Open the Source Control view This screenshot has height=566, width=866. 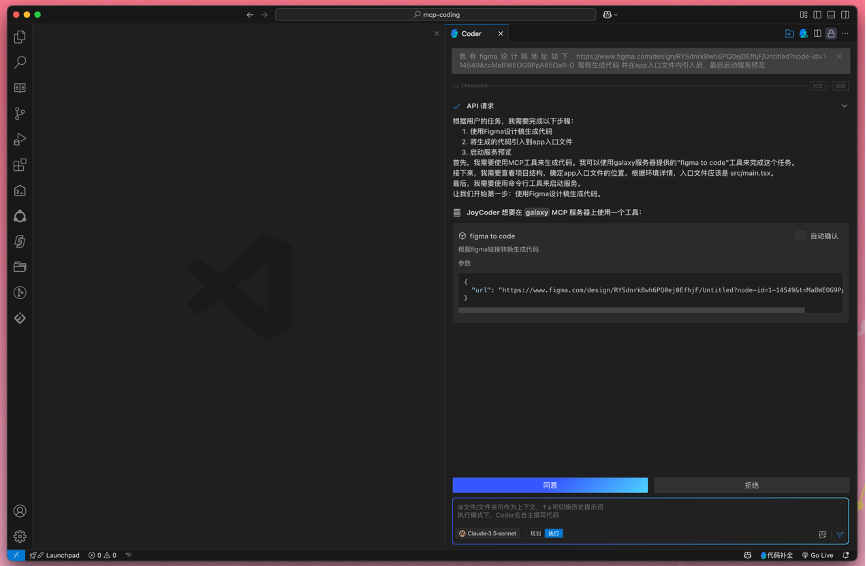tap(20, 114)
